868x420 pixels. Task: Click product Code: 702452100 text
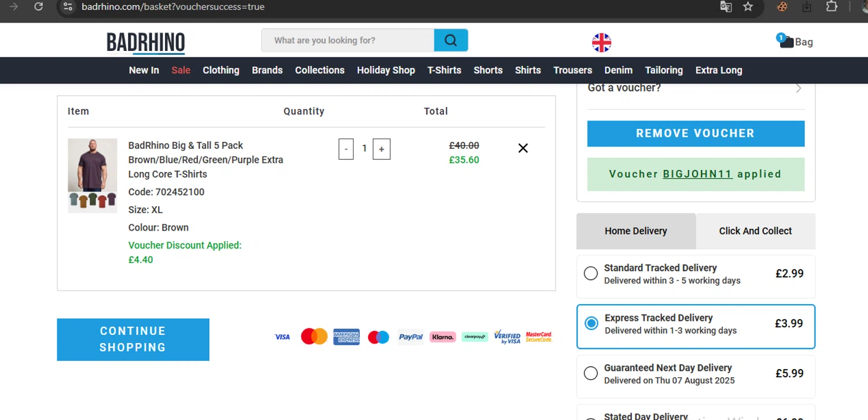click(166, 192)
